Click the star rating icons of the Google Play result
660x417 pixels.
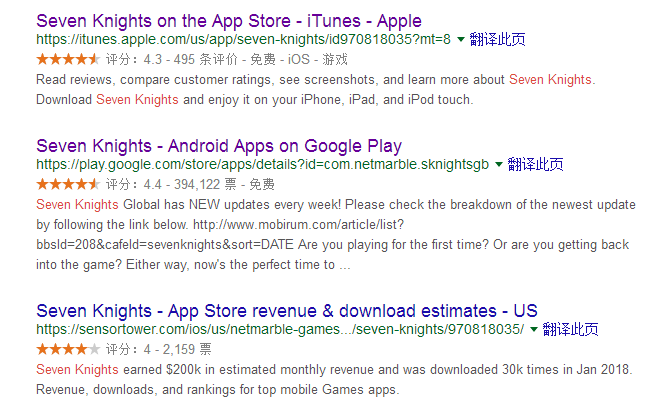tap(67, 184)
